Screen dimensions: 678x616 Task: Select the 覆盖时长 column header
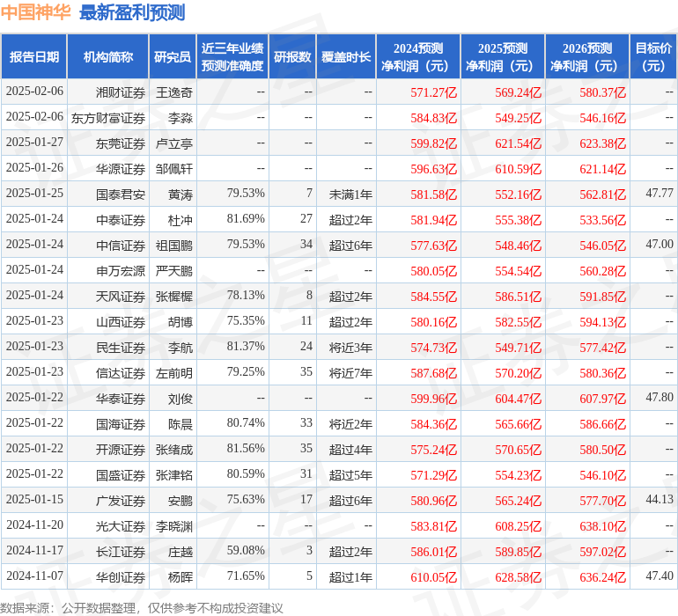[x=346, y=56]
